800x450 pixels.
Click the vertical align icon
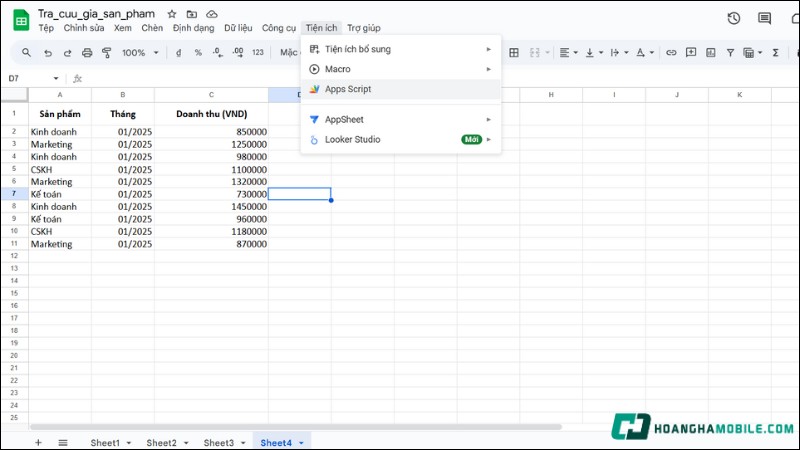[590, 53]
